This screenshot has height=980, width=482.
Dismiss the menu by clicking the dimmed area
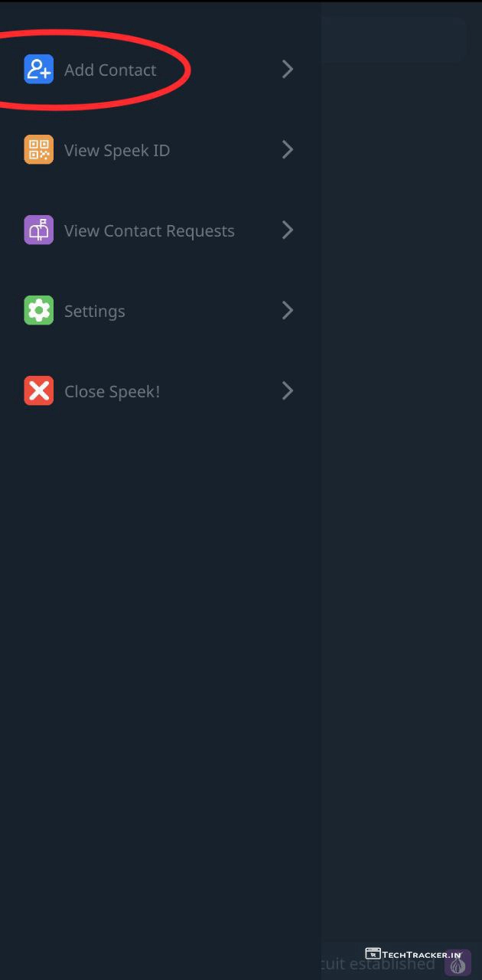(x=402, y=498)
